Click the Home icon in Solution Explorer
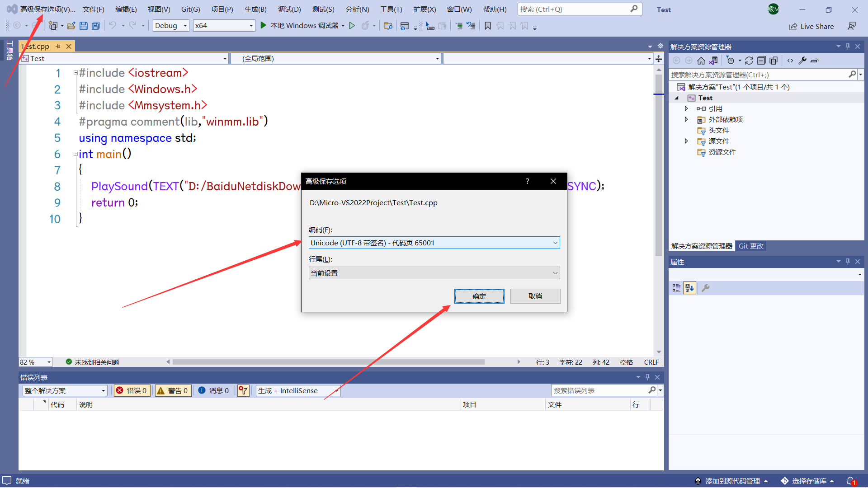Viewport: 868px width, 488px height. (701, 61)
